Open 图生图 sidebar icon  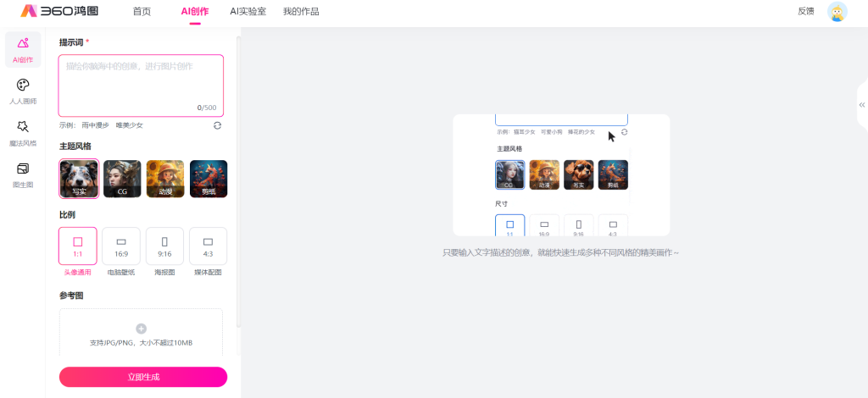click(23, 174)
